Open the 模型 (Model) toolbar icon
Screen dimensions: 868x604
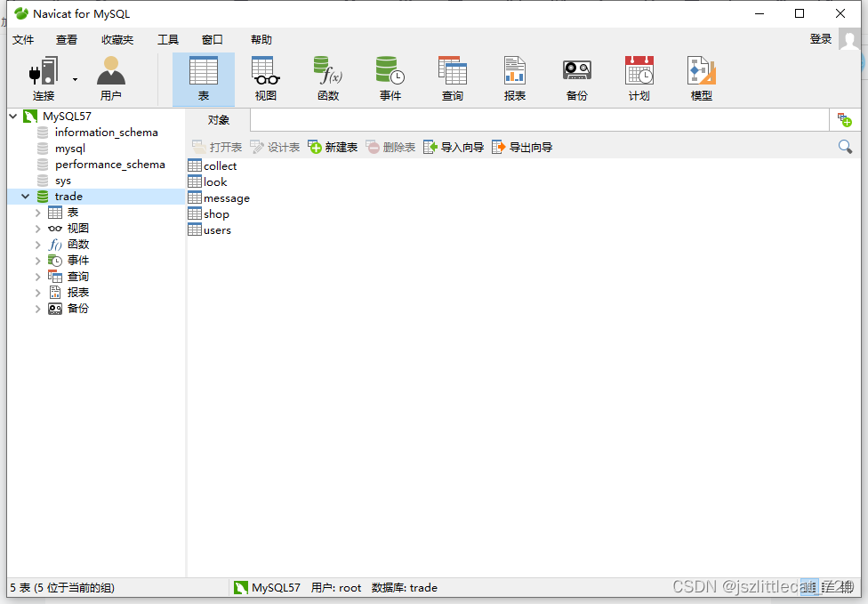(x=701, y=77)
